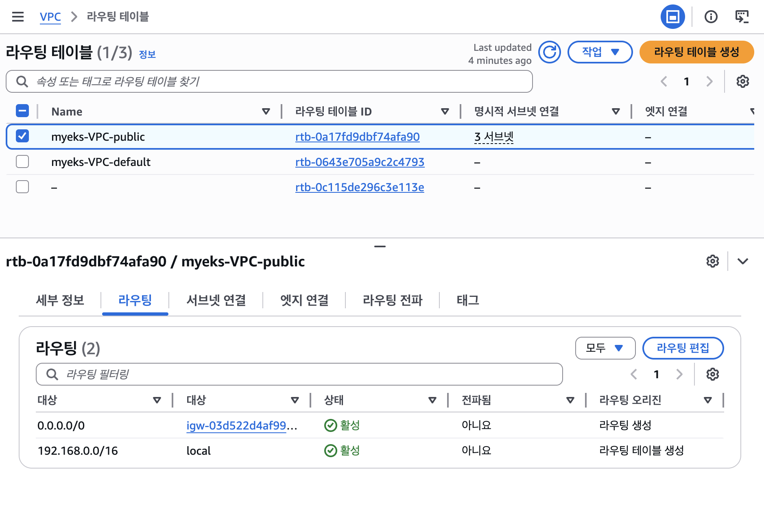Image resolution: width=764 pixels, height=532 pixels.
Task: Open route table rtb-0643e705a9c2c4793 link
Action: 360,162
